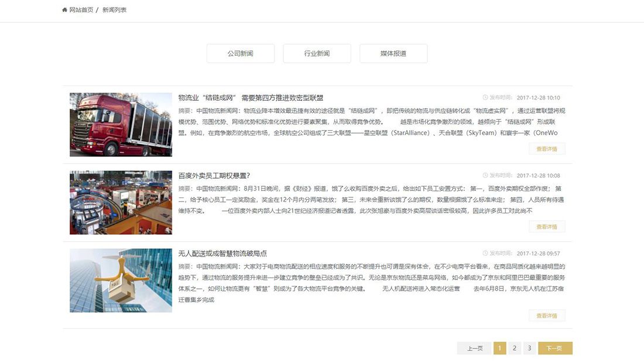Open the delivery drone thumbnail
The height and width of the screenshot is (362, 644).
coord(121,281)
